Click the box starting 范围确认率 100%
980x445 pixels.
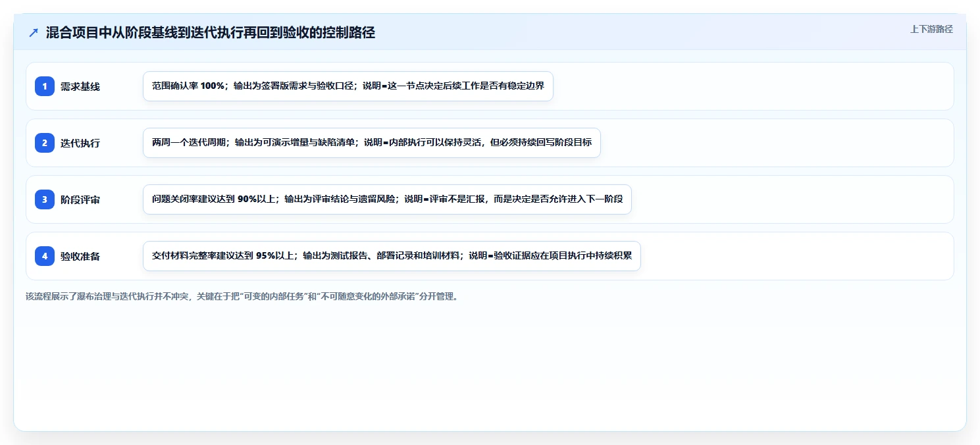[x=348, y=86]
